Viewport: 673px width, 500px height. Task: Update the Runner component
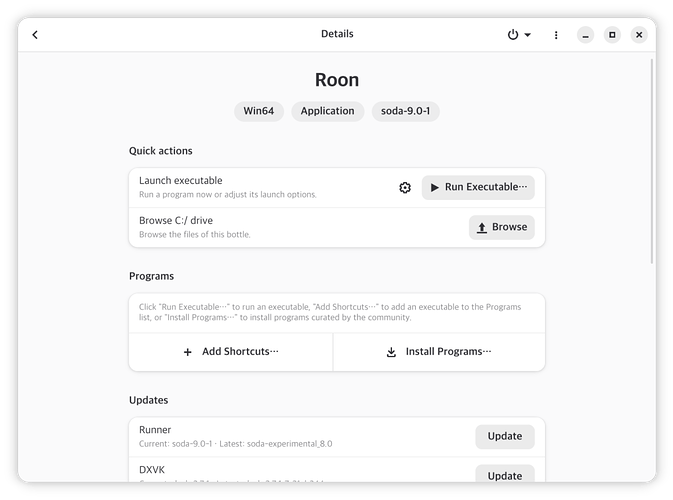click(505, 436)
